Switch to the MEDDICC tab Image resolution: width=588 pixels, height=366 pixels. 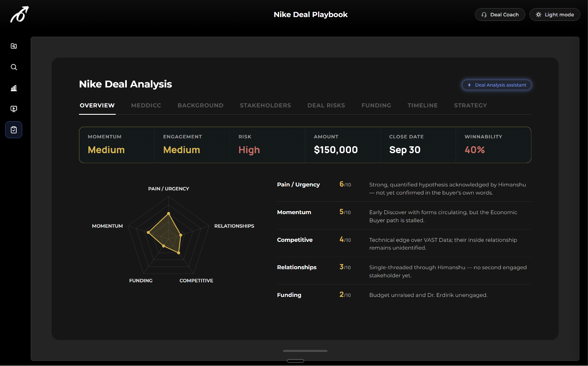pyautogui.click(x=146, y=105)
